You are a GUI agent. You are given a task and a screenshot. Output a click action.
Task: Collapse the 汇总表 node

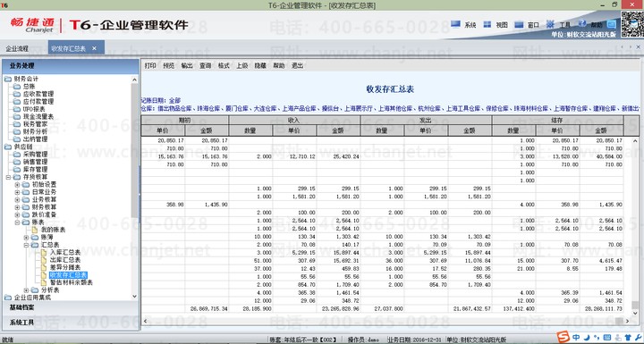[x=26, y=245]
